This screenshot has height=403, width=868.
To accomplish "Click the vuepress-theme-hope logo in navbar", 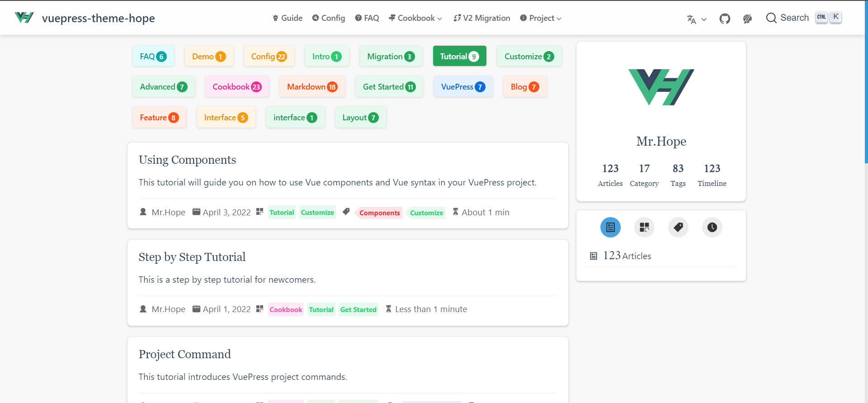I will click(24, 18).
